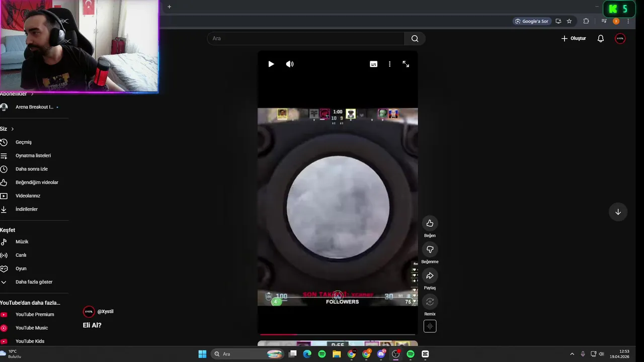Open Chrome extensions puzzle icon
Image resolution: width=644 pixels, height=362 pixels.
(586, 21)
